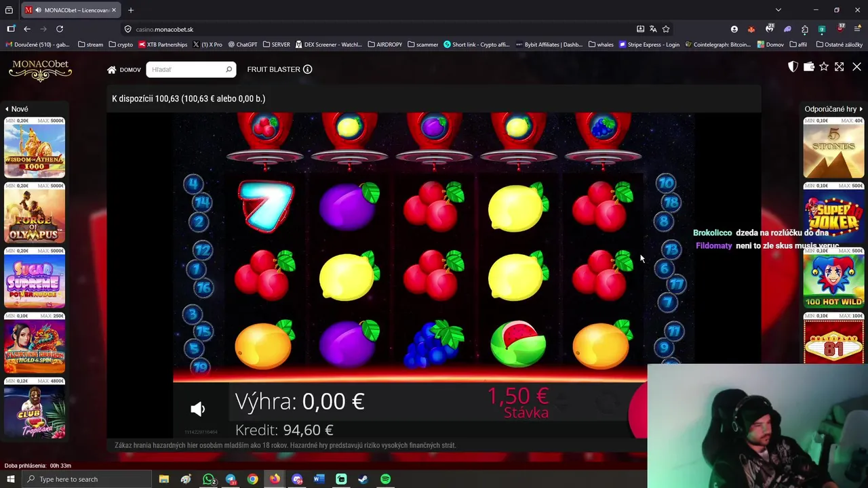The height and width of the screenshot is (488, 868).
Task: Toggle game fullscreen expand icon
Action: (840, 66)
